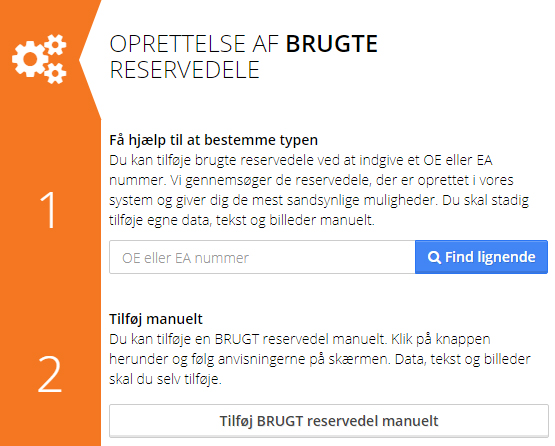The image size is (555, 446).
Task: Click the word RESERVEDELE in the title
Action: point(185,70)
